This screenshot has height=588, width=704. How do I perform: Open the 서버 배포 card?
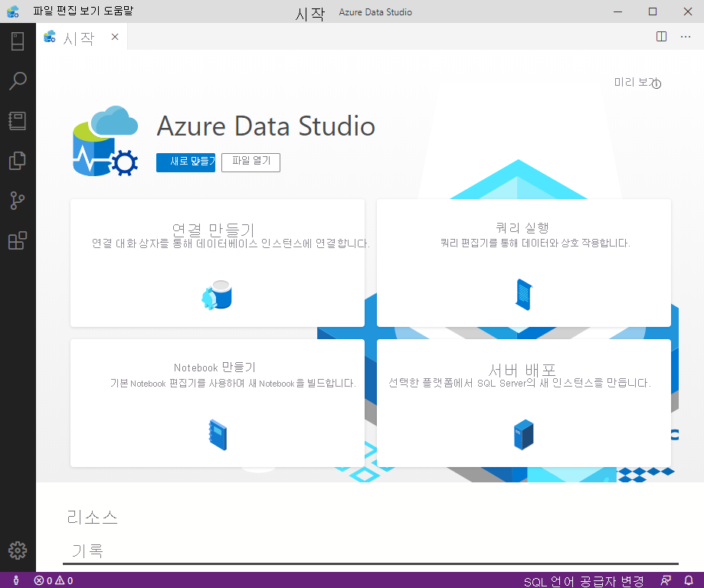point(523,403)
